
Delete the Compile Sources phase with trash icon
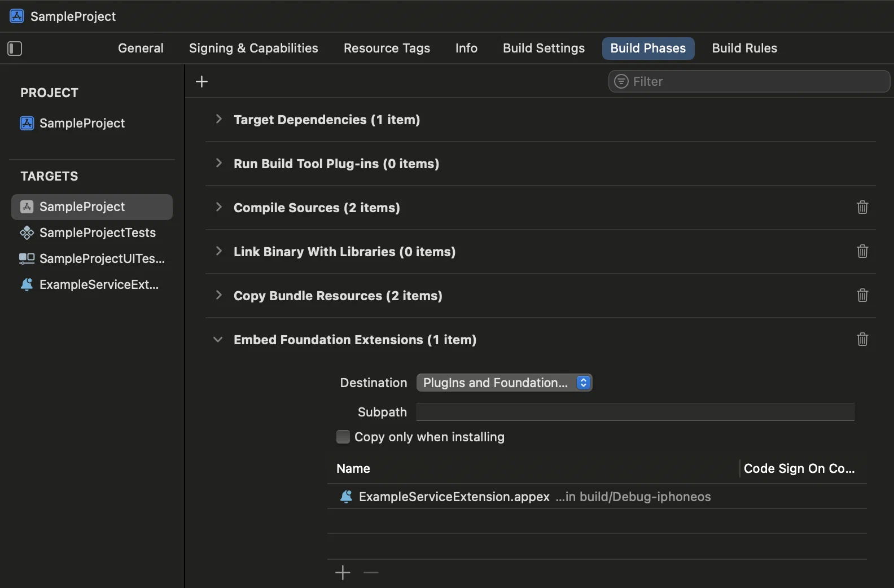pyautogui.click(x=862, y=208)
